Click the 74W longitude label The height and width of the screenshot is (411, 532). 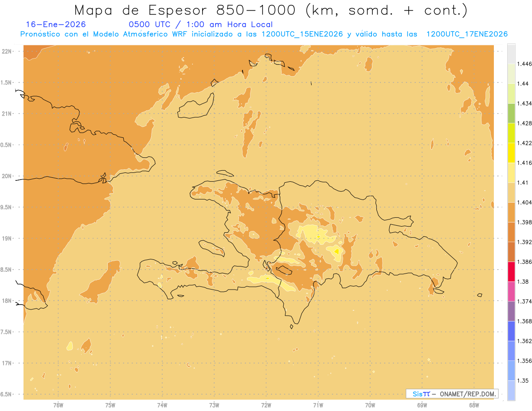click(162, 405)
